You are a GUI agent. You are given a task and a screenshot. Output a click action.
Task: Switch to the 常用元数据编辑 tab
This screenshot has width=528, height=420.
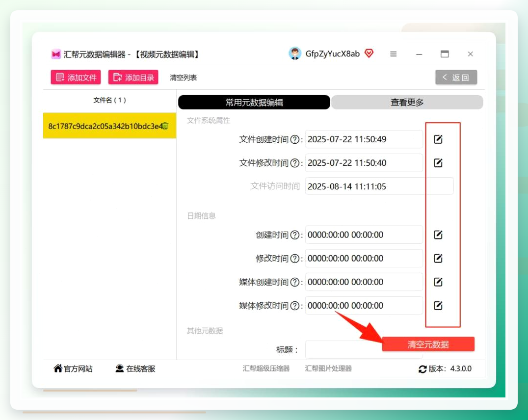[254, 103]
